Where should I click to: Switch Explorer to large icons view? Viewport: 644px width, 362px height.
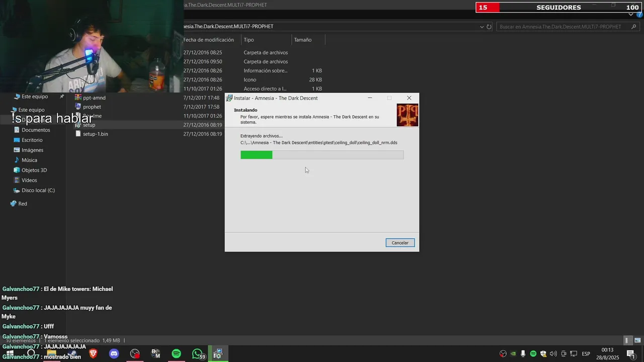tap(637, 340)
